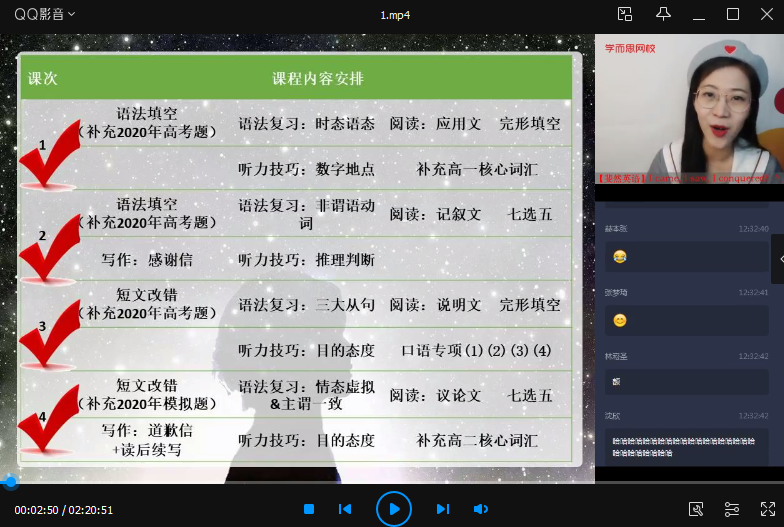
Task: Click the elapsed time display 00:02:50
Action: tap(35, 510)
